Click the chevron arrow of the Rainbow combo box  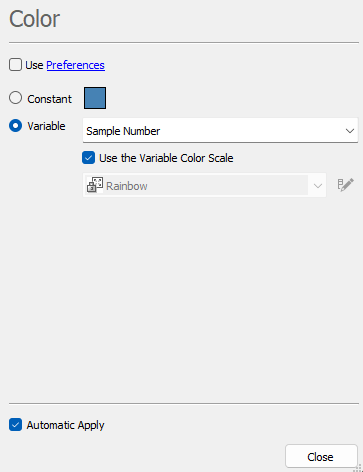click(x=318, y=186)
